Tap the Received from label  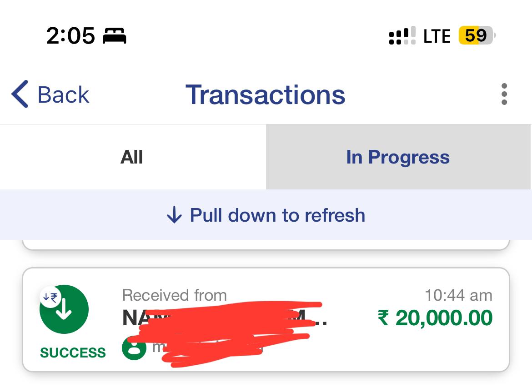175,295
